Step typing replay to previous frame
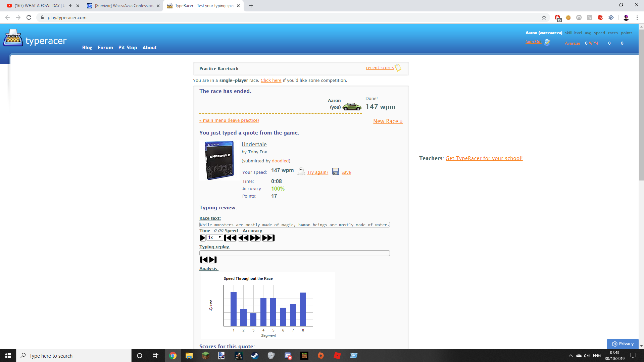644x362 pixels. (x=204, y=260)
